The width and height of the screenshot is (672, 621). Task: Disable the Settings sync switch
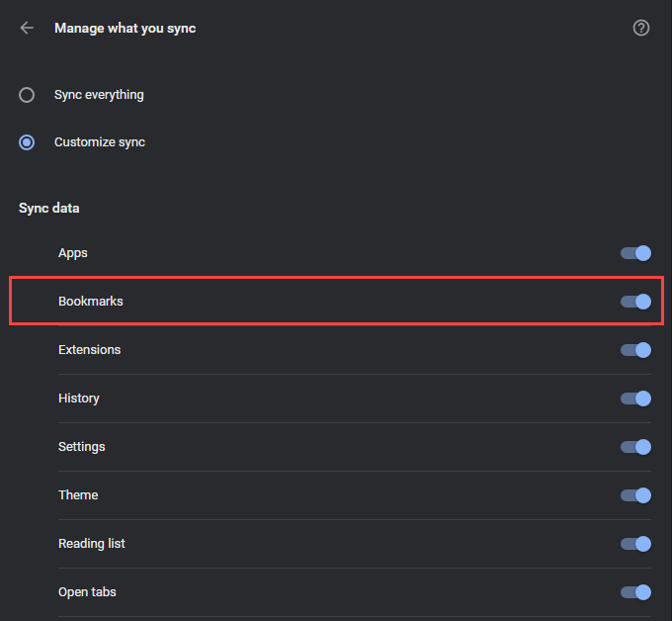[635, 447]
